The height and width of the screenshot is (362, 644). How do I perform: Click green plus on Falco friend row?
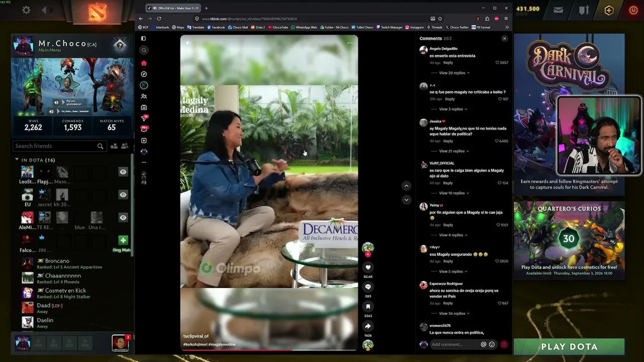pyautogui.click(x=123, y=240)
